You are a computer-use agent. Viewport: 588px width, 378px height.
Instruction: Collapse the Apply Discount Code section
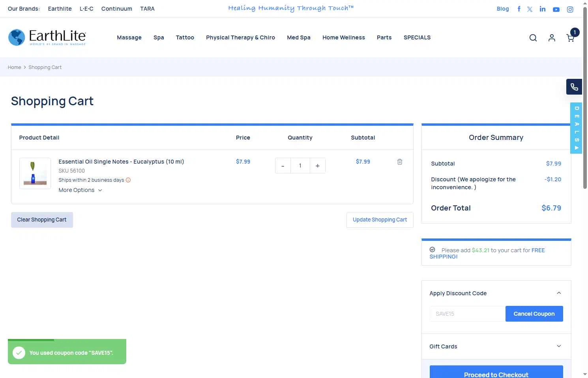pos(496,293)
